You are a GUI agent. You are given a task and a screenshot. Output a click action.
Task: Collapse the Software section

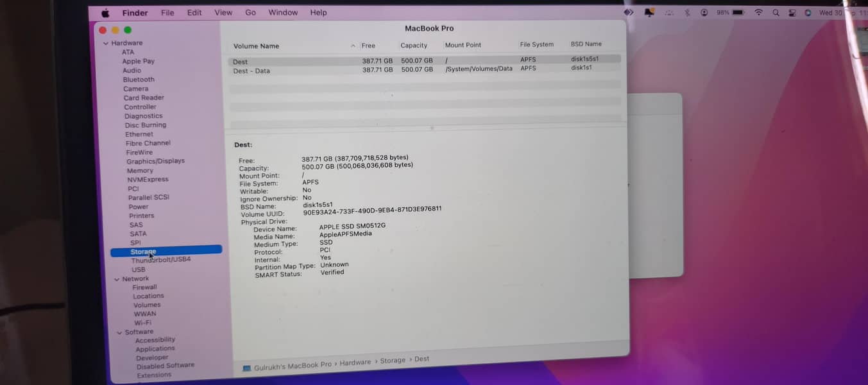(x=119, y=332)
